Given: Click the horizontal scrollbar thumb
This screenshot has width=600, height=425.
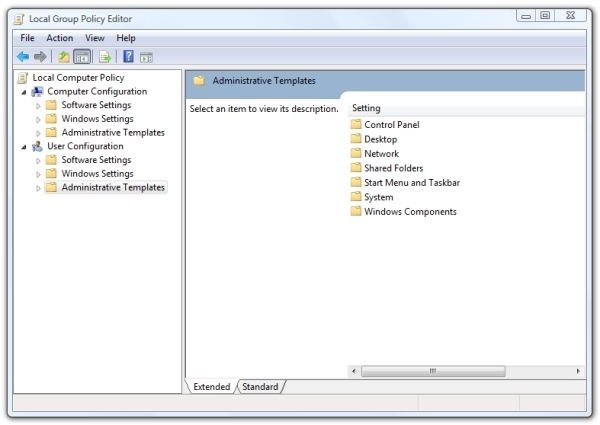Looking at the screenshot, I should click(433, 371).
